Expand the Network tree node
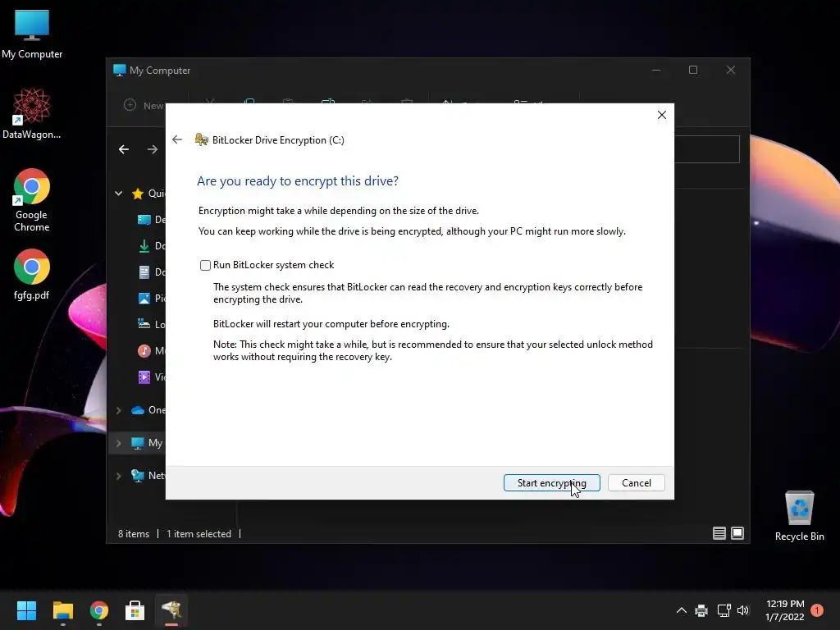 118,476
